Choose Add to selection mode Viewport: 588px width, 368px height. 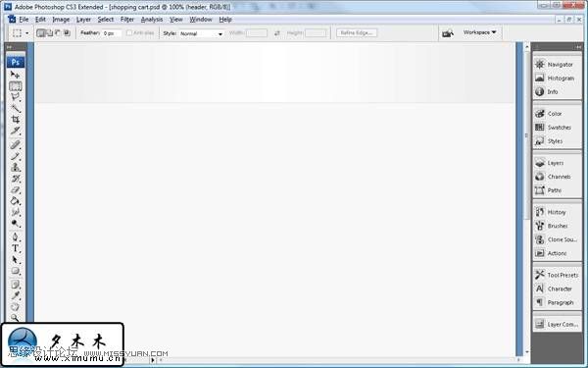(x=50, y=33)
